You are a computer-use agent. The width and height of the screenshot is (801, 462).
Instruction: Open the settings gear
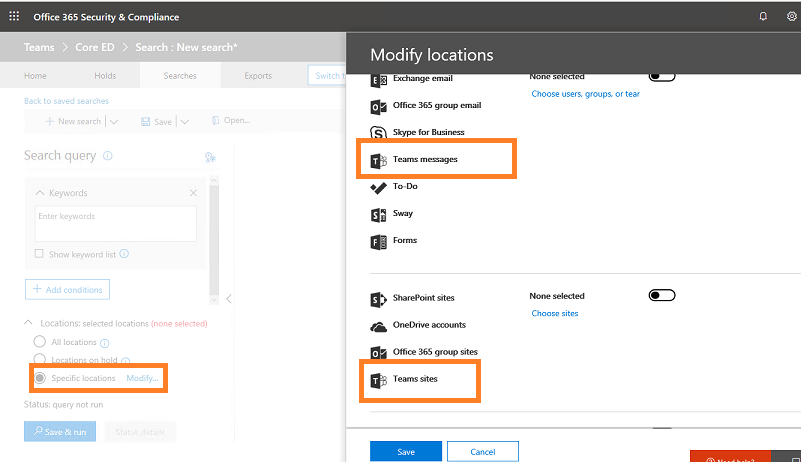tap(791, 16)
